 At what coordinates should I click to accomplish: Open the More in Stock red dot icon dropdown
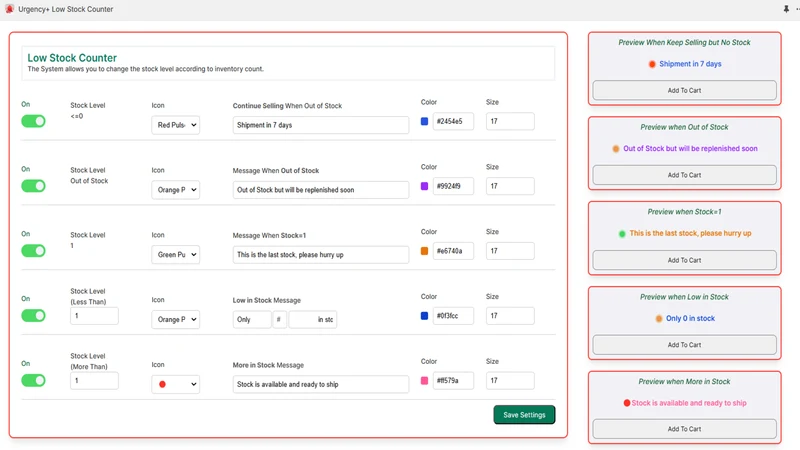tap(176, 384)
